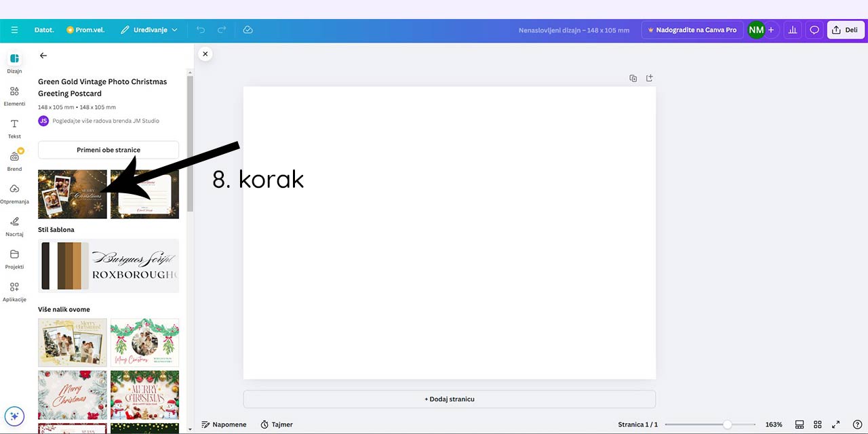Open the Datot. menu
Image resolution: width=868 pixels, height=434 pixels.
pos(43,30)
